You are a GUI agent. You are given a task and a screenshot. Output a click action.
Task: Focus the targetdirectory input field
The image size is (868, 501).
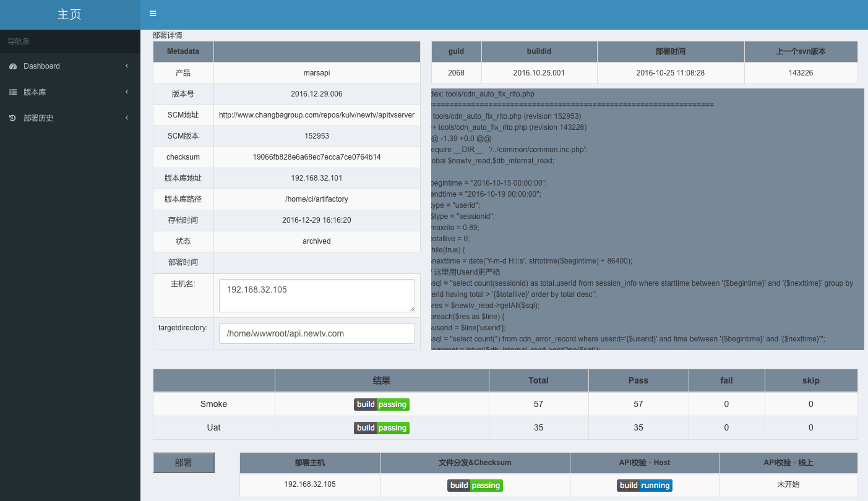point(317,333)
